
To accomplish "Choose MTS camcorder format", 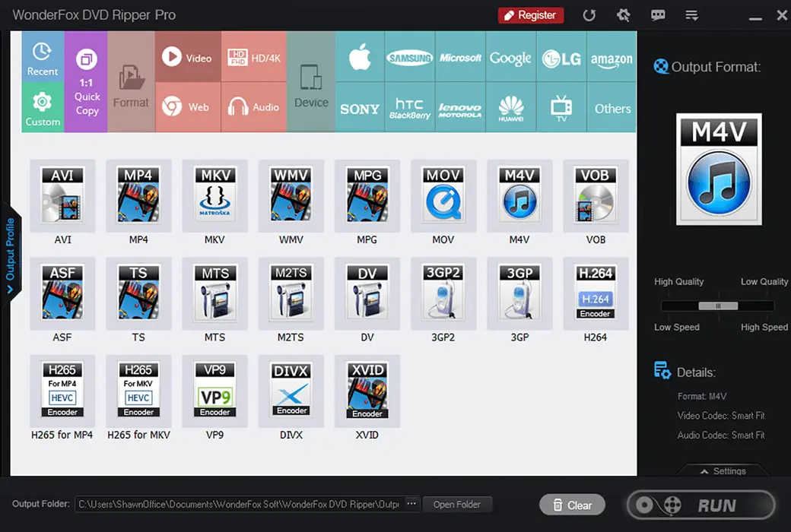I will pyautogui.click(x=215, y=293).
